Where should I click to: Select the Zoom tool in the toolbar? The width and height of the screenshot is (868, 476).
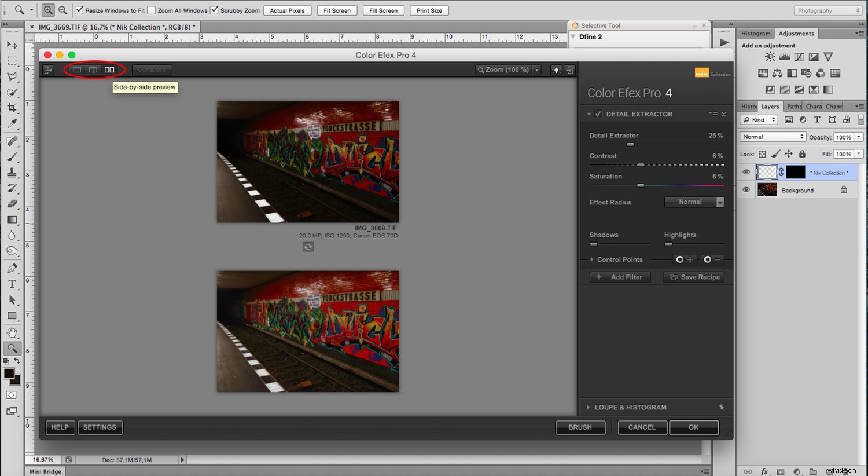pyautogui.click(x=12, y=348)
